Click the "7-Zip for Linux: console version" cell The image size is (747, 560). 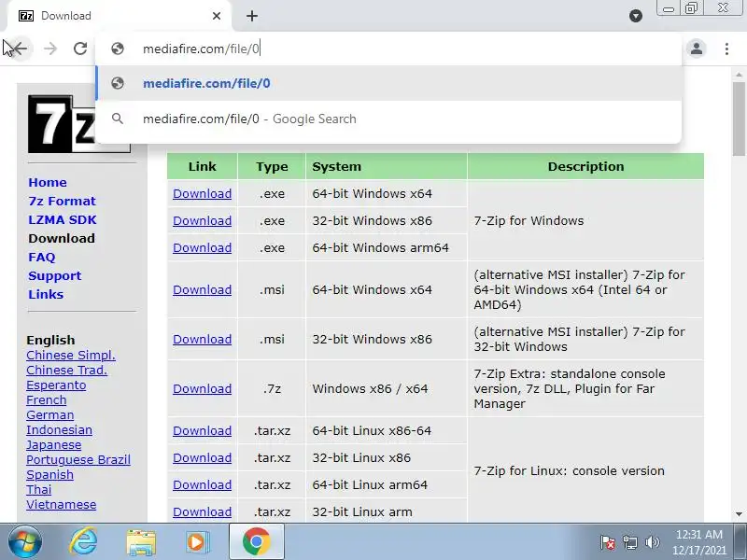tap(585, 471)
